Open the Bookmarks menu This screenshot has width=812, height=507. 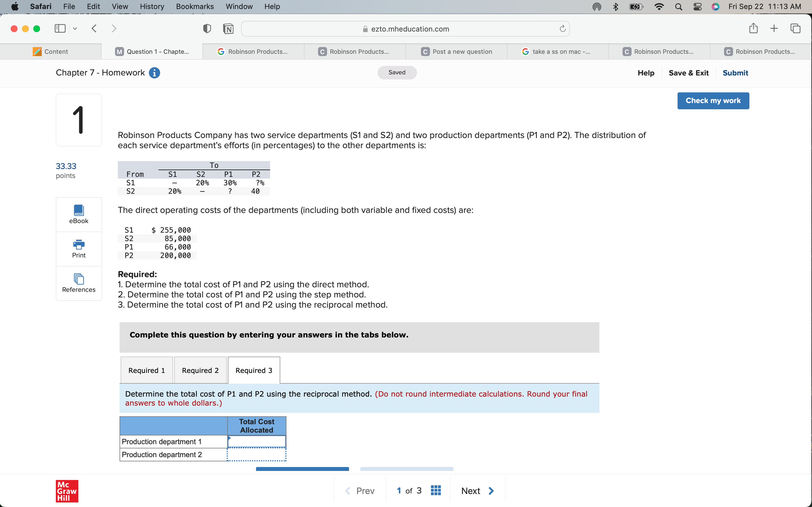[195, 6]
